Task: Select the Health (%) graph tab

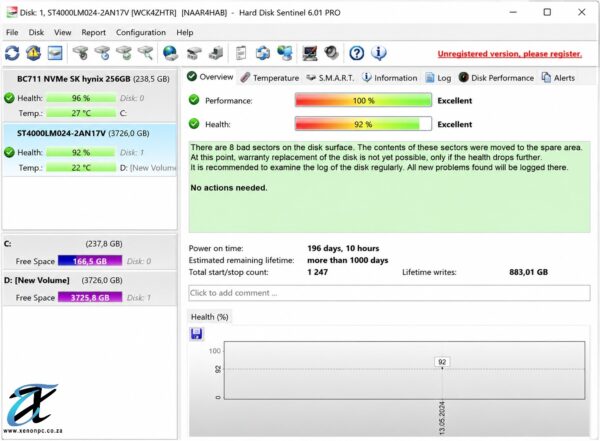Action: (x=209, y=317)
